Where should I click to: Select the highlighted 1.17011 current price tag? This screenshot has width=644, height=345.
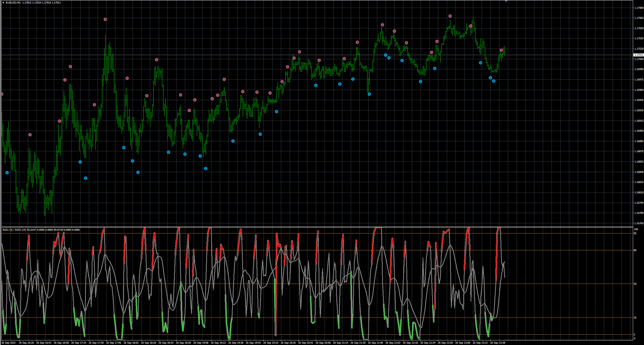[638, 55]
